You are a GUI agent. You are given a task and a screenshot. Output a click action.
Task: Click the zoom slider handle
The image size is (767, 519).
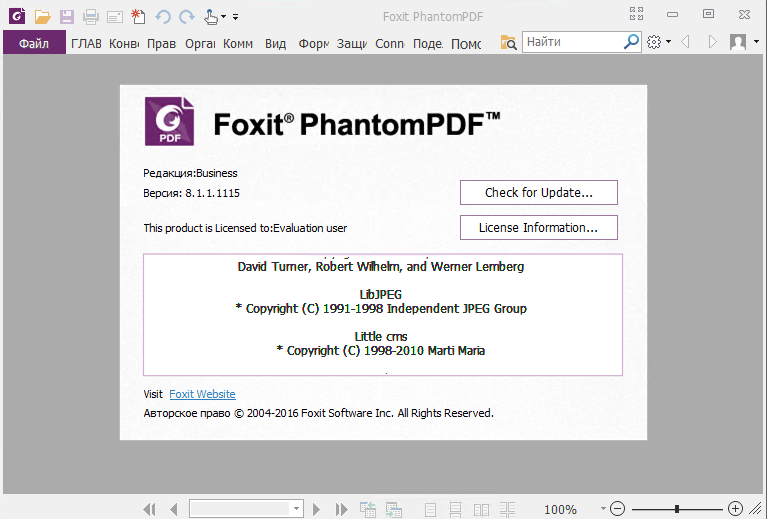point(677,509)
